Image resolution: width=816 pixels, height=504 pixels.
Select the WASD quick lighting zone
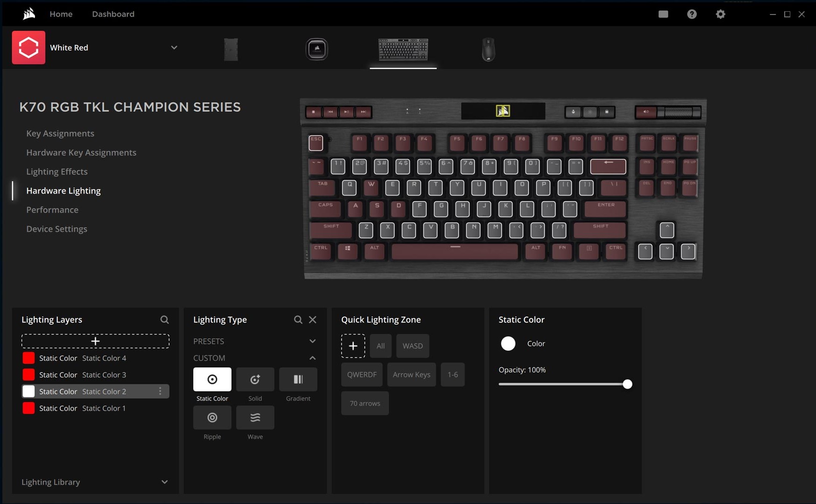[412, 346]
